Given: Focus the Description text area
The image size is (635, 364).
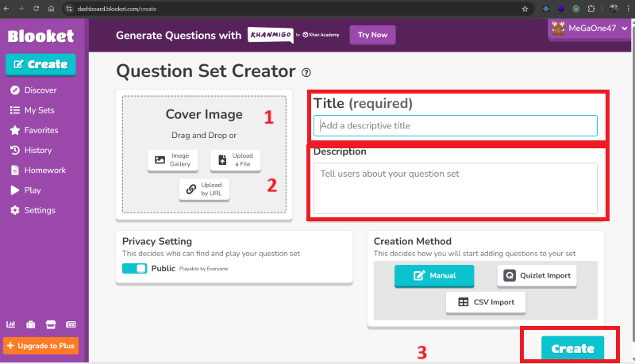Looking at the screenshot, I should coord(455,188).
